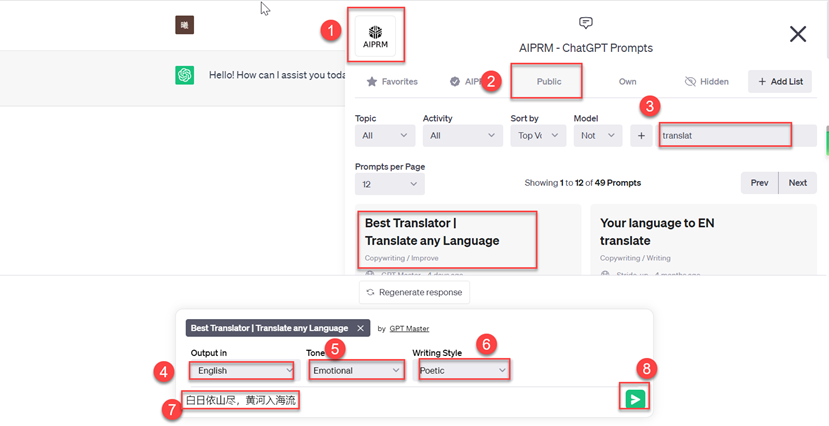Click the AIPRM - ChatGPT Prompts title
The image size is (829, 426).
click(586, 48)
